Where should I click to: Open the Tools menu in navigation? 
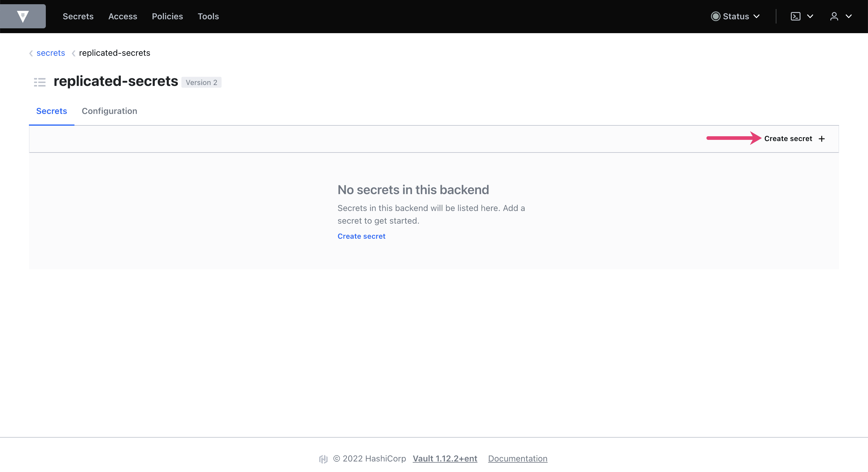click(x=207, y=16)
